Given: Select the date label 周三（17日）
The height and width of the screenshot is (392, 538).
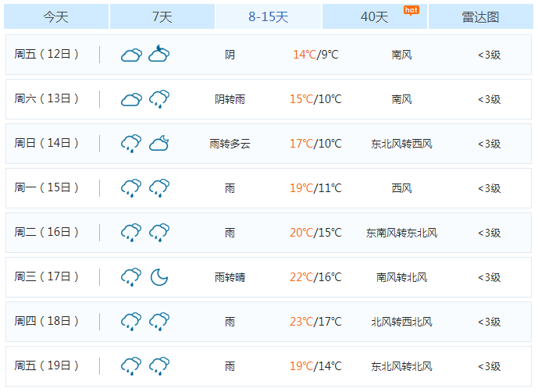Looking at the screenshot, I should (x=46, y=276).
